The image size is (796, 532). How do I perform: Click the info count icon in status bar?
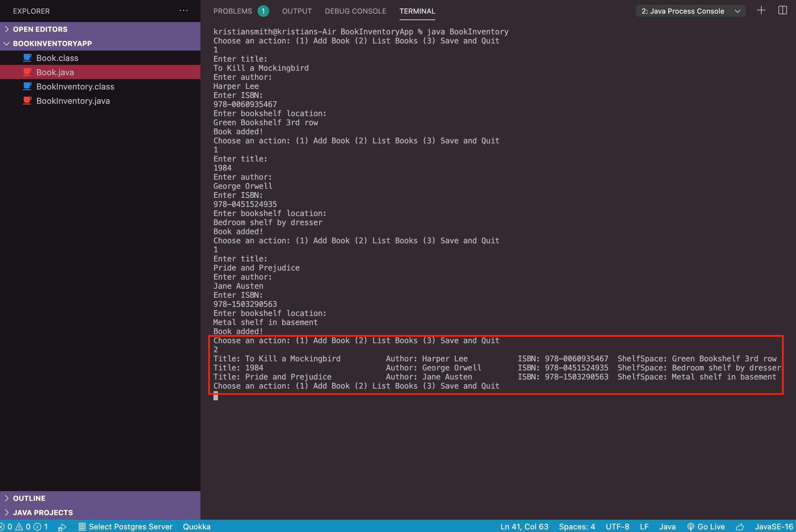click(x=37, y=526)
